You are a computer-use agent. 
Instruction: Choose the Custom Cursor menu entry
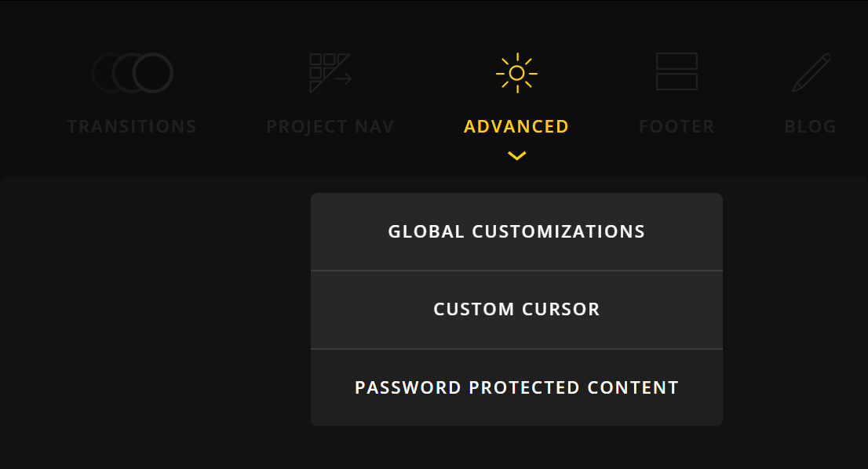(516, 309)
